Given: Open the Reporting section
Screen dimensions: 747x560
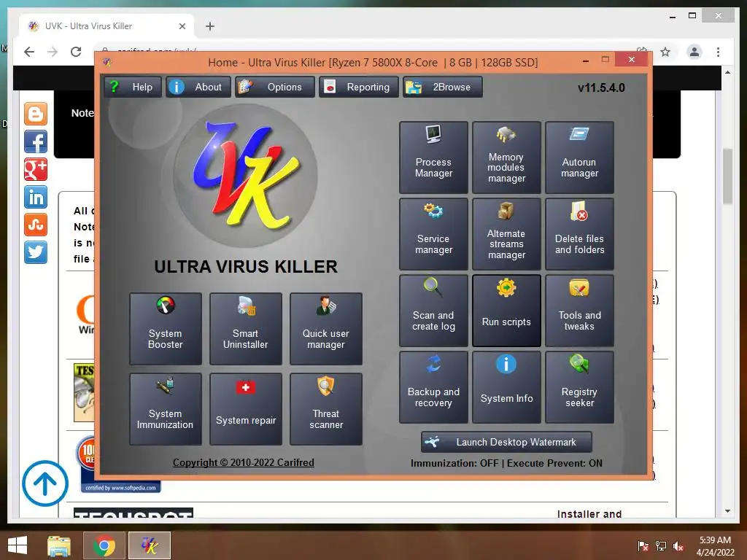Looking at the screenshot, I should click(x=358, y=87).
